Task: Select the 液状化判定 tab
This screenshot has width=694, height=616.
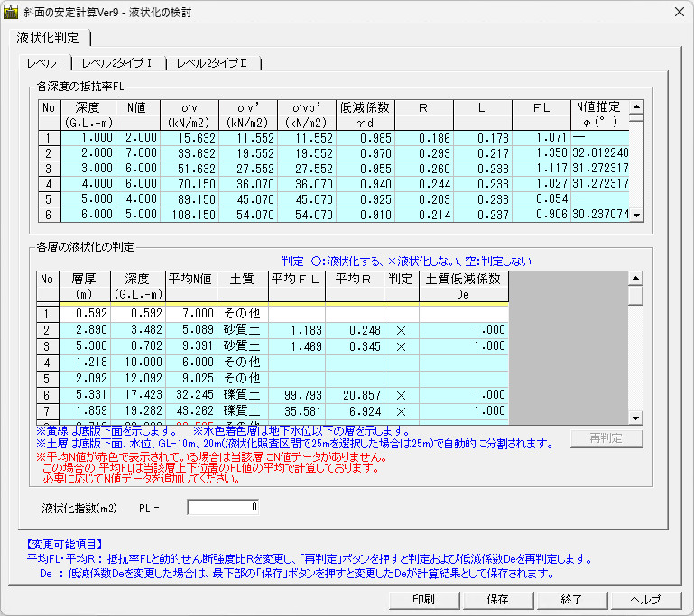Action: 48,39
